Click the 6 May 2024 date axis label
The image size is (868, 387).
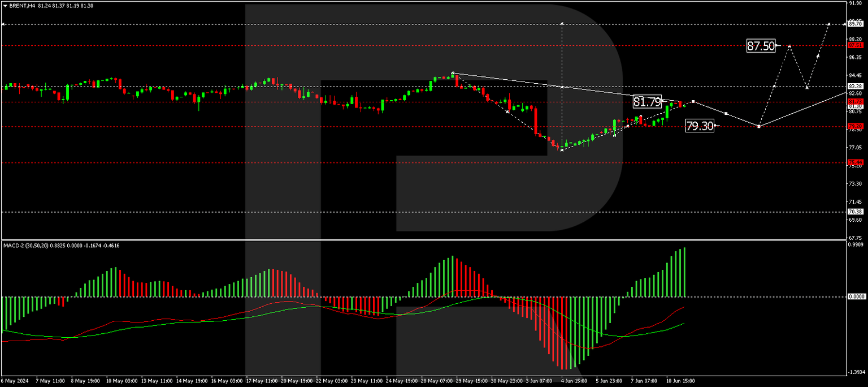15,381
